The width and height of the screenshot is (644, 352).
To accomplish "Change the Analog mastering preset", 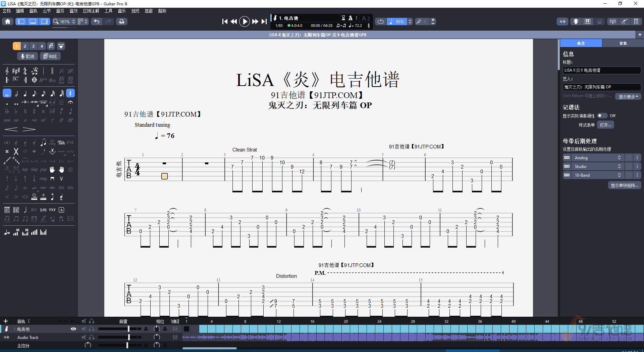I will point(597,158).
